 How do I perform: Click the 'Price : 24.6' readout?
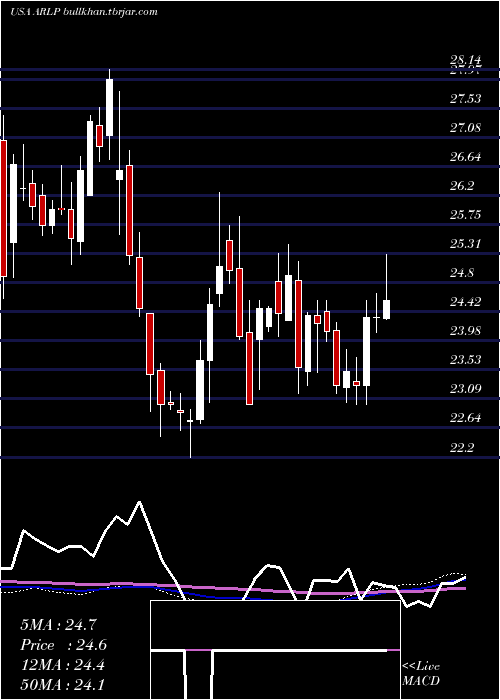tap(63, 645)
